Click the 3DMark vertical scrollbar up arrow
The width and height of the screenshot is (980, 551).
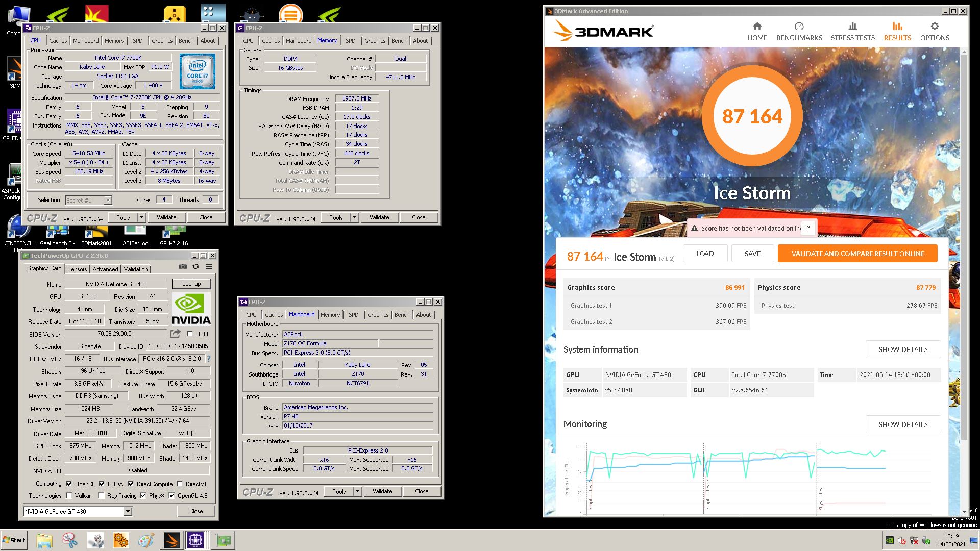964,52
